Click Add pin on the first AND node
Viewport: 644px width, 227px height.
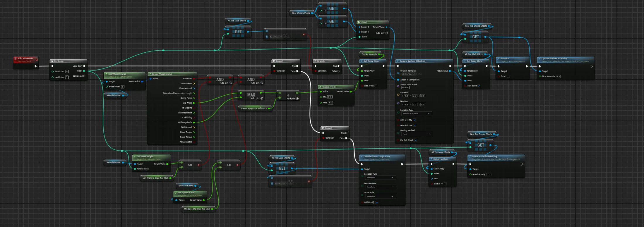pyautogui.click(x=226, y=83)
